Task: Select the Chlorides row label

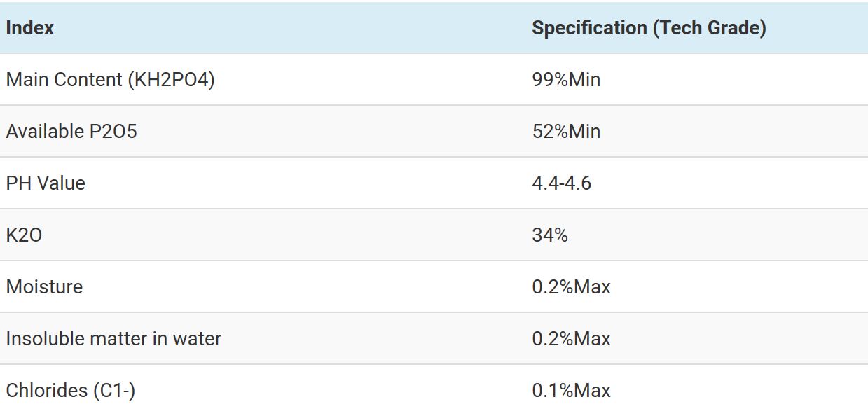Action: 46,391
